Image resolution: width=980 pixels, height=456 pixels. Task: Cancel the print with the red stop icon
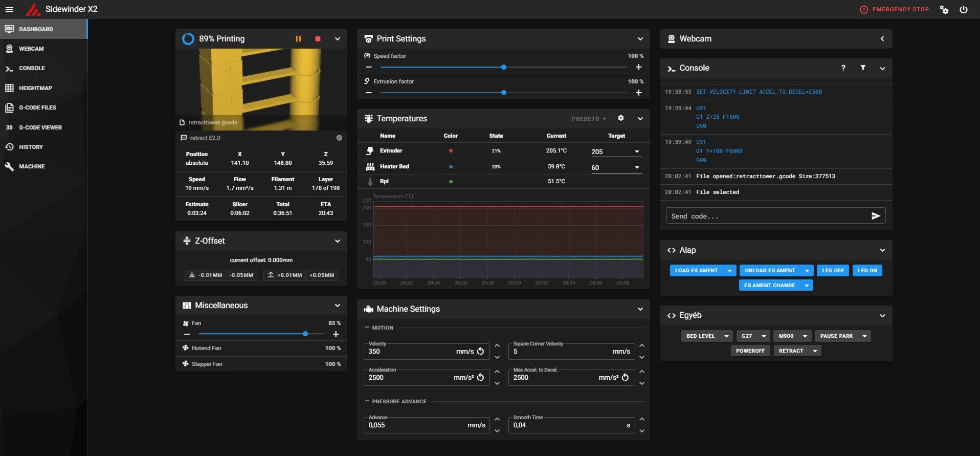point(318,39)
